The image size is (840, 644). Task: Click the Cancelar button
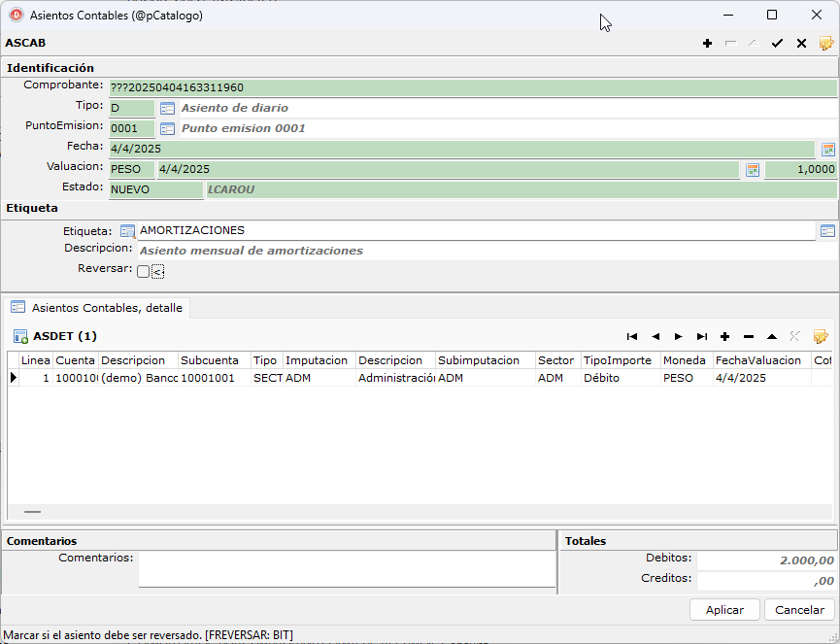(799, 610)
